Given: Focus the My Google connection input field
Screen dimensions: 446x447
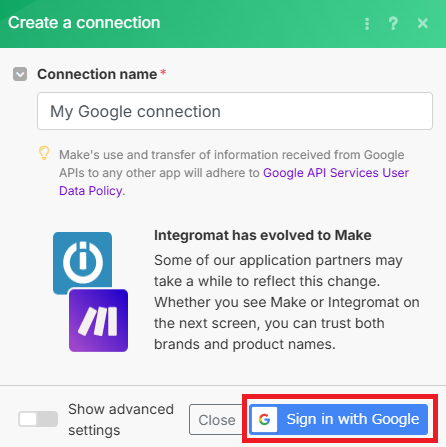Looking at the screenshot, I should (x=235, y=111).
